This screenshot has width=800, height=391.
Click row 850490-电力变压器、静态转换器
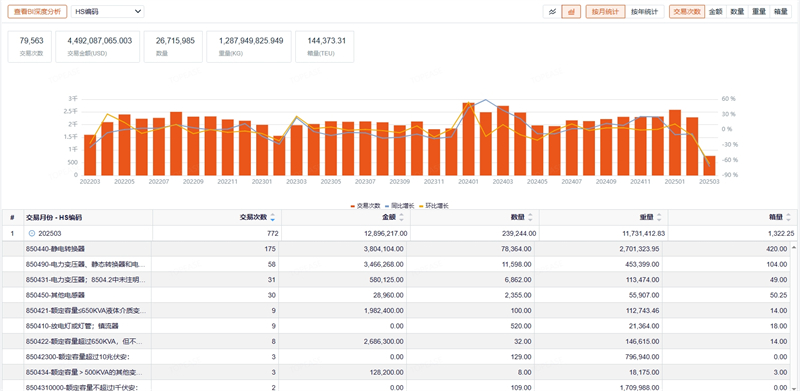396,264
